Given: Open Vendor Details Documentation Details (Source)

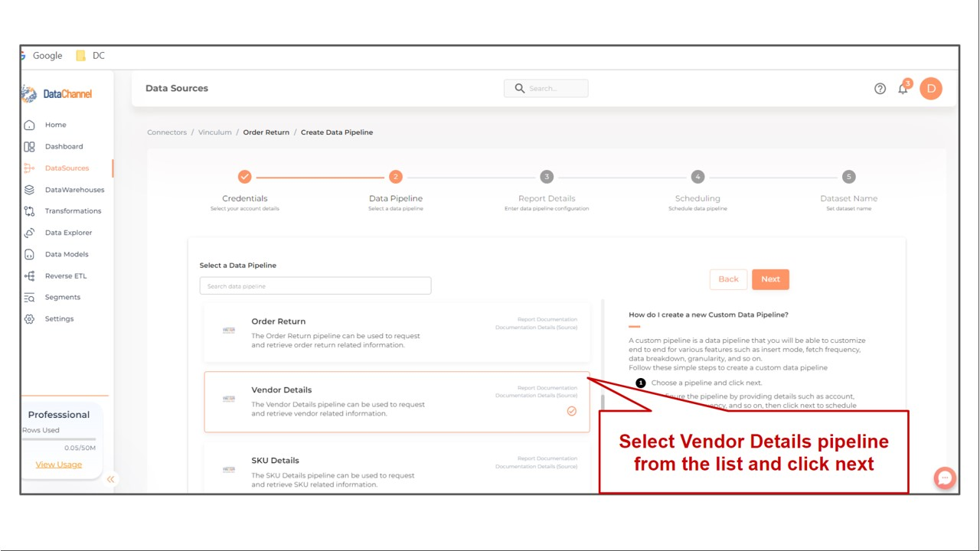Looking at the screenshot, I should 537,396.
